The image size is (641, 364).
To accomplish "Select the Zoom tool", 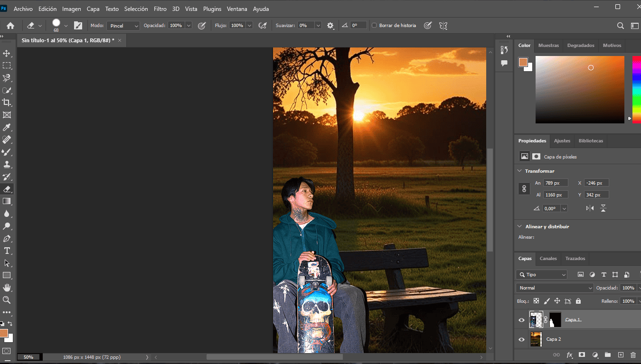I will [x=7, y=300].
